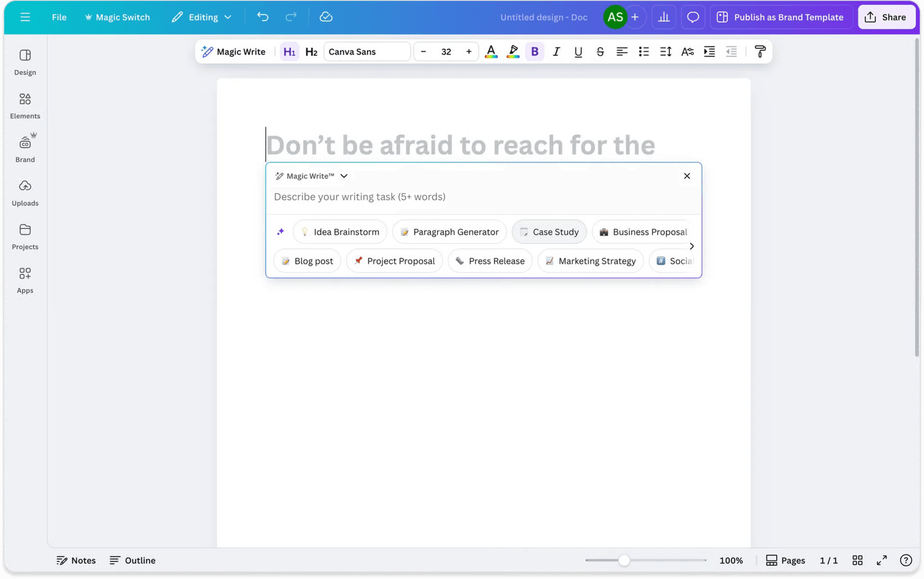This screenshot has height=579, width=924.
Task: Select the copy style paint roller icon
Action: click(760, 51)
